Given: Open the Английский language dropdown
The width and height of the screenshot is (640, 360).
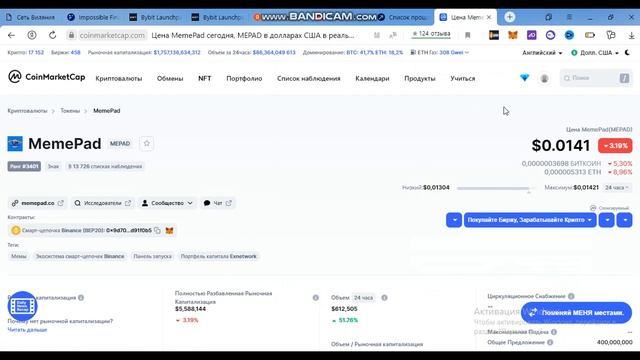Looking at the screenshot, I should coord(542,53).
